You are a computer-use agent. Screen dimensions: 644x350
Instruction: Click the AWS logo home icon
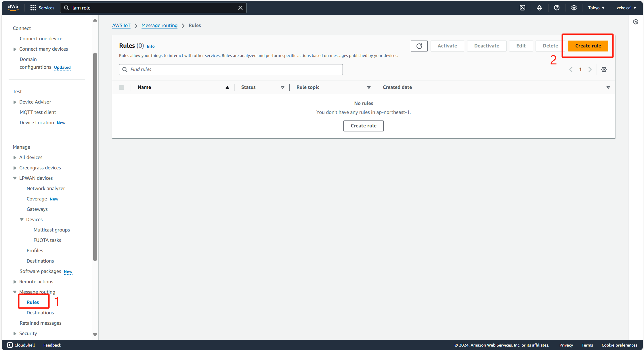[13, 7]
